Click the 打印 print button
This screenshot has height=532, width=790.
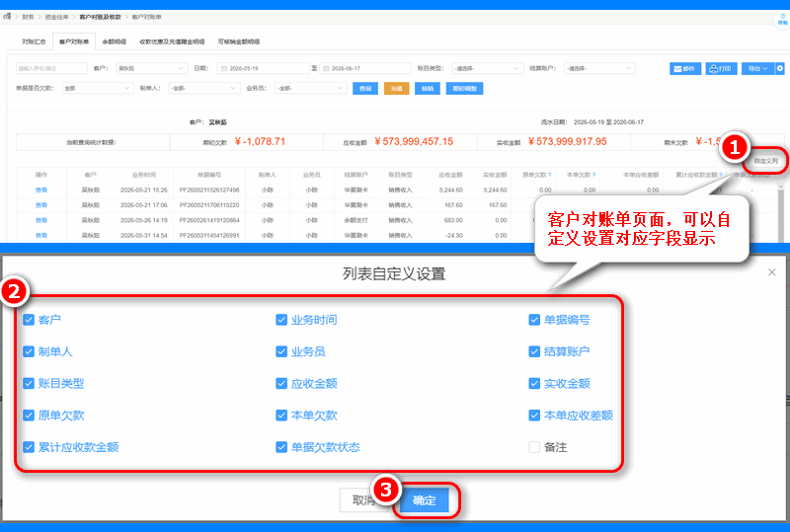pos(721,68)
